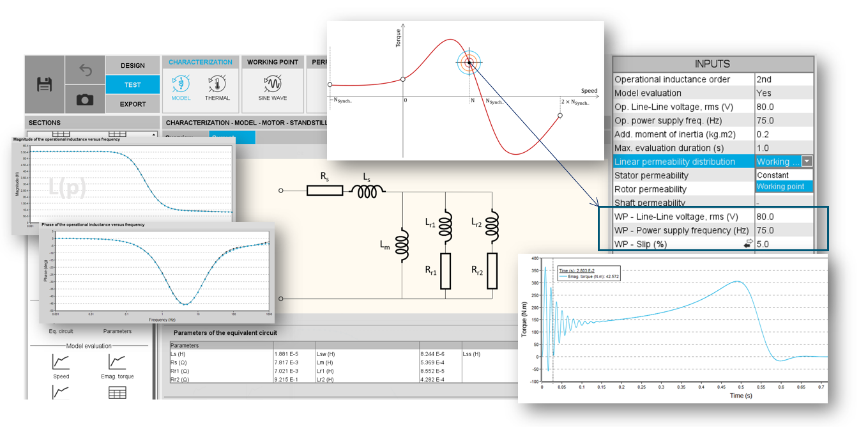This screenshot has width=868, height=427.
Task: Choose Constant from the permeability list
Action: pyautogui.click(x=773, y=175)
